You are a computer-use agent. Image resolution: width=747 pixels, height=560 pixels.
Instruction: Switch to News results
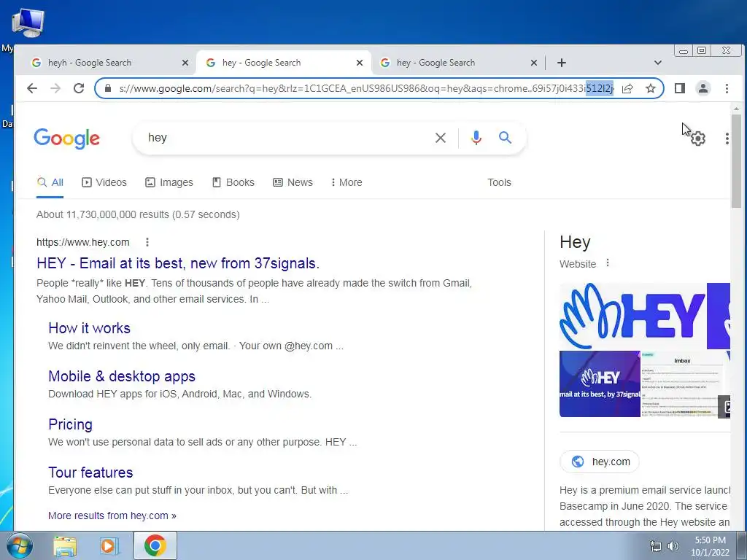293,183
